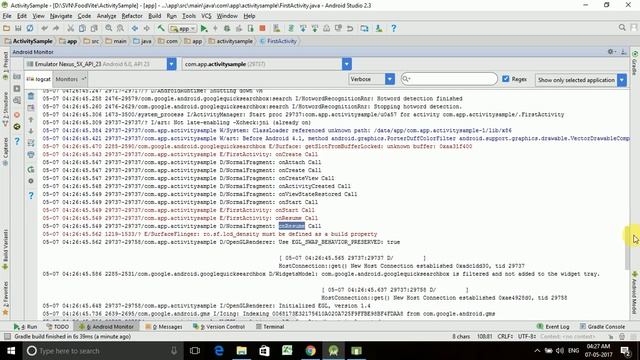
Task: Click the search everywhere magnifier at top right
Action: (622, 27)
